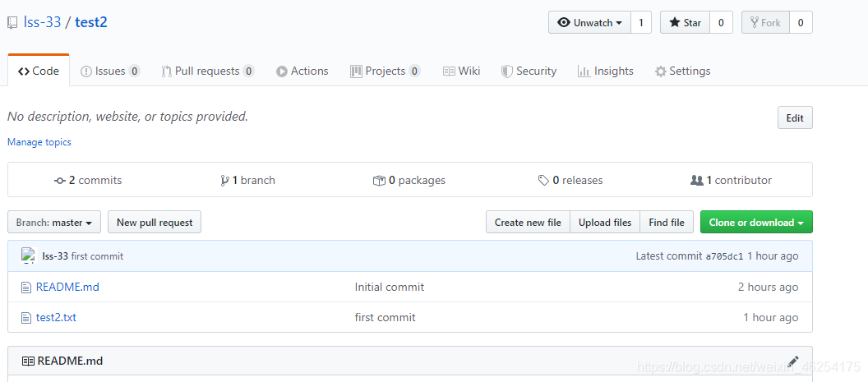This screenshot has height=382, width=868.
Task: Click the Fork button
Action: click(765, 23)
